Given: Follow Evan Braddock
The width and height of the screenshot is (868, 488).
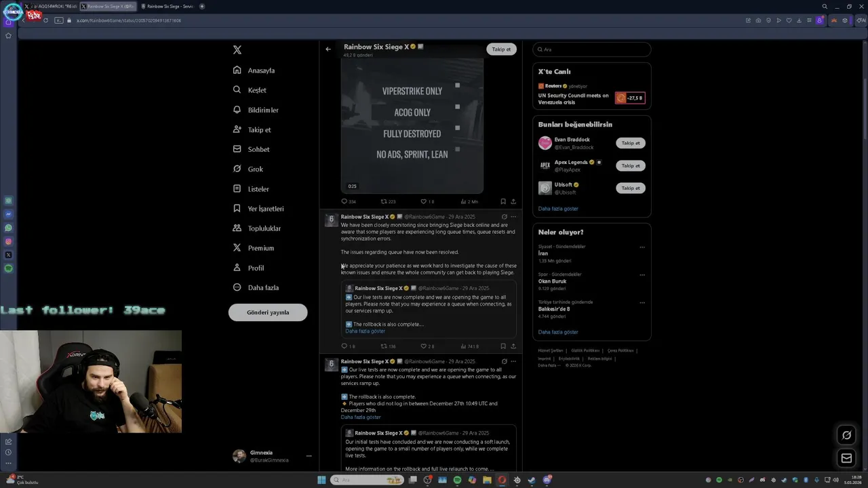Looking at the screenshot, I should point(631,143).
